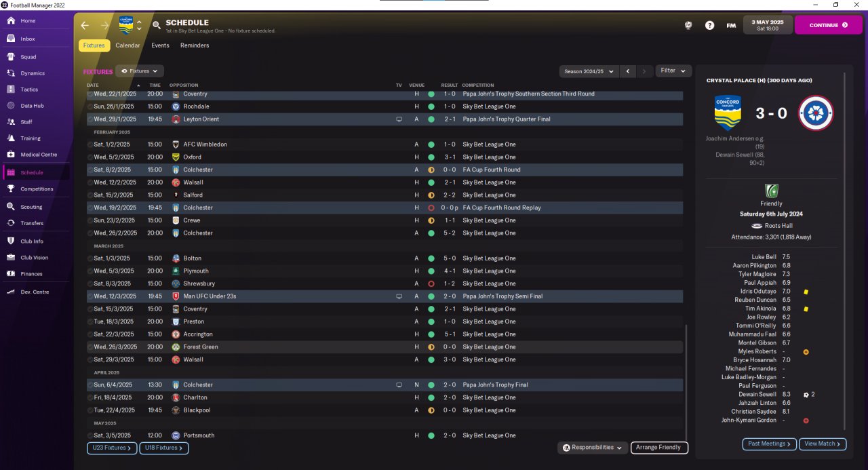The image size is (868, 470).
Task: Switch to the Fixtures tab
Action: click(94, 45)
